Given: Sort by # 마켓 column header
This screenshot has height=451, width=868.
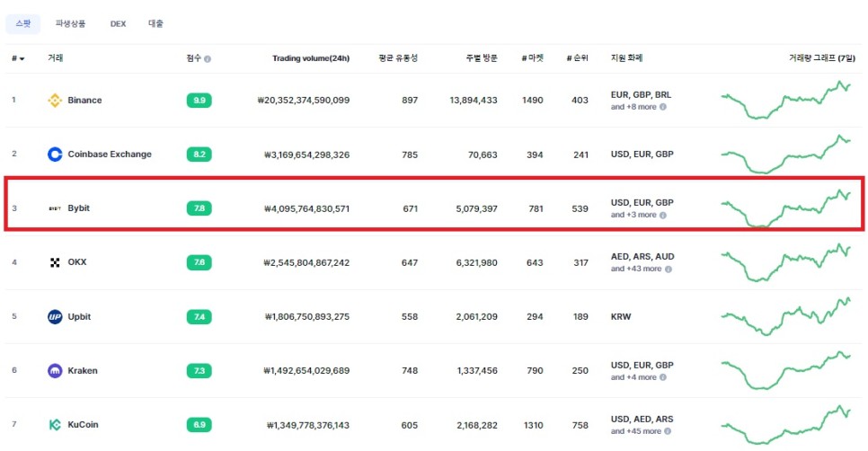Looking at the screenshot, I should 532,58.
